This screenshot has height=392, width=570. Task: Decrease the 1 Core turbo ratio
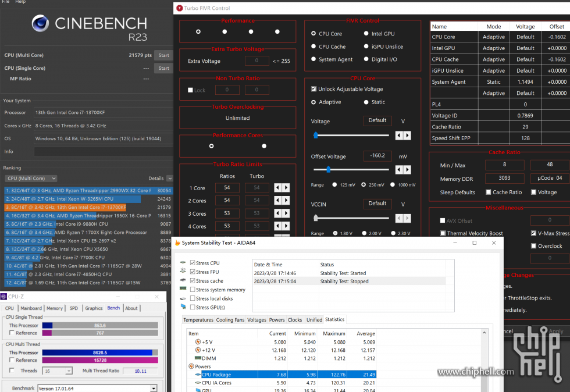[278, 188]
